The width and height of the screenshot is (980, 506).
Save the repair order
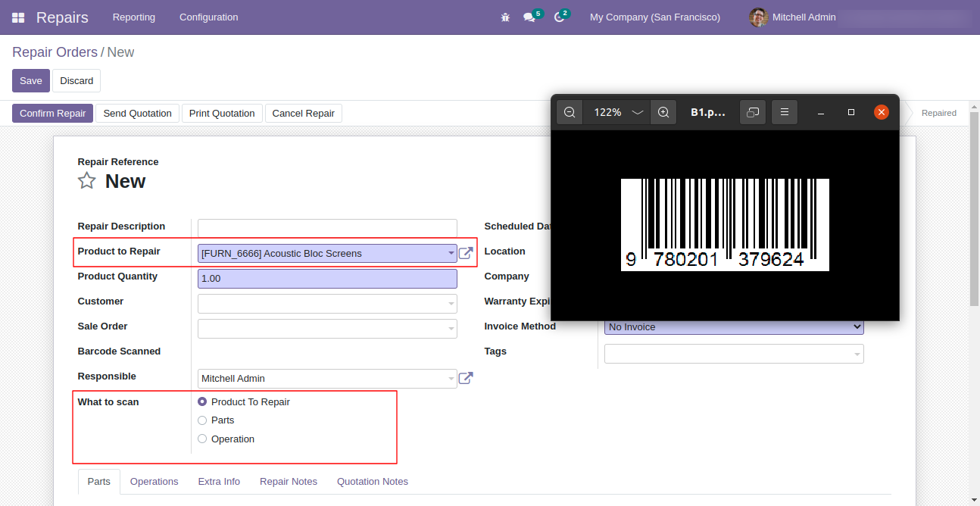point(31,81)
